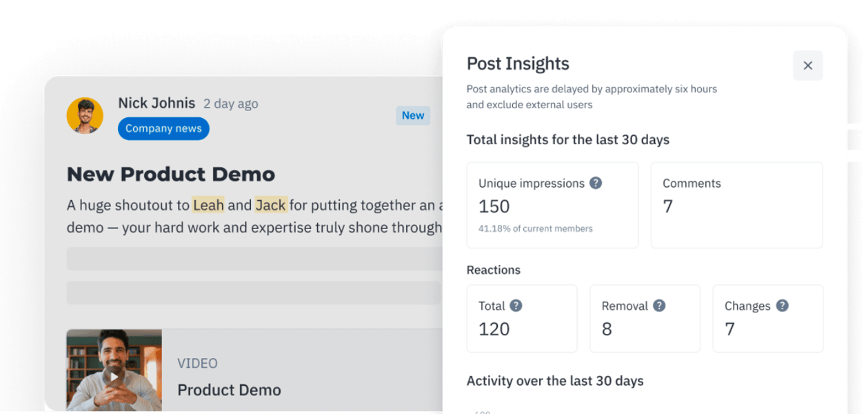868x414 pixels.
Task: Click 41.18% of current members text
Action: pos(536,228)
